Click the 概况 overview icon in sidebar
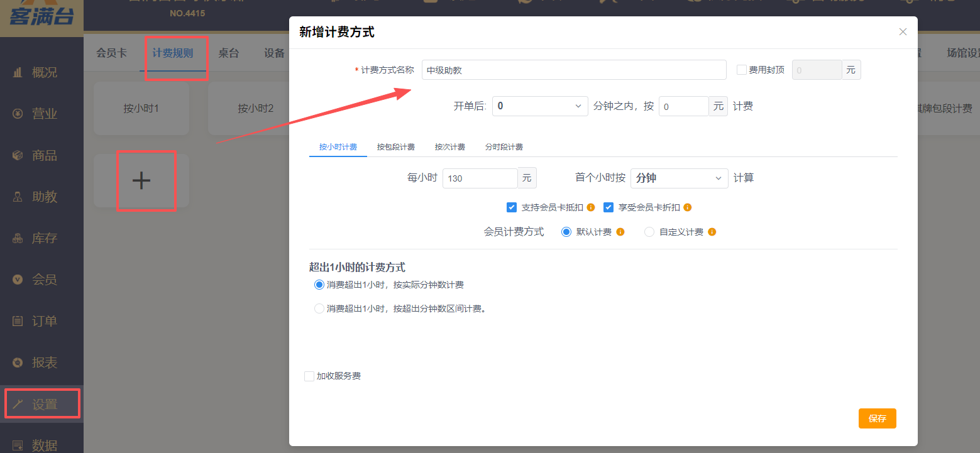The width and height of the screenshot is (980, 453). pyautogui.click(x=18, y=73)
